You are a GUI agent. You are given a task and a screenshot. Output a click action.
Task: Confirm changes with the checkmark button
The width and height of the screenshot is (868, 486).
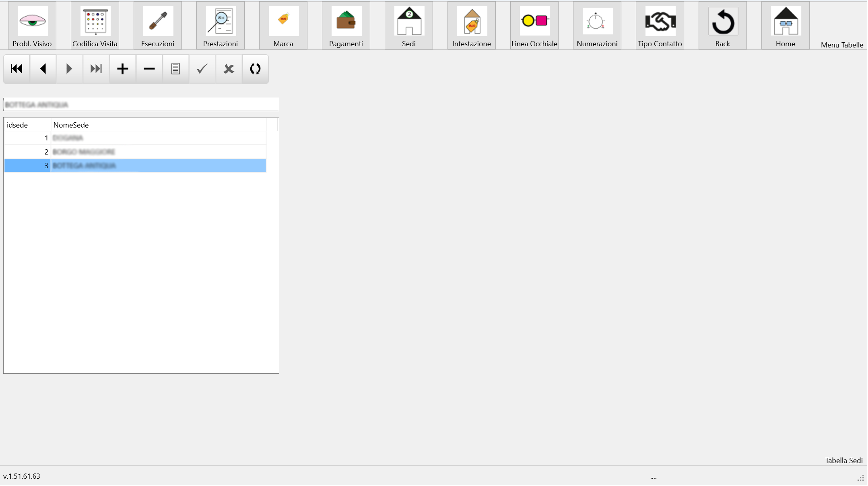[x=202, y=69]
